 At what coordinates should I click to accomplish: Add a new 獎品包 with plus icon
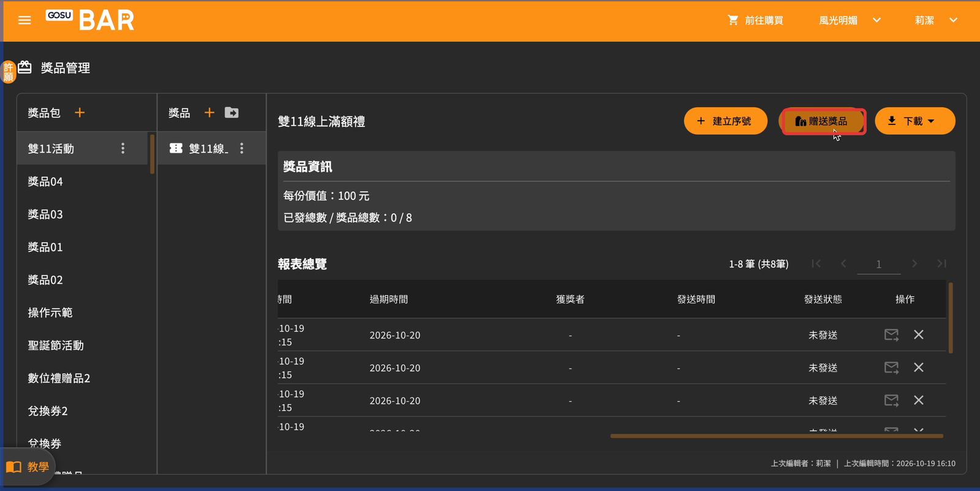tap(80, 113)
